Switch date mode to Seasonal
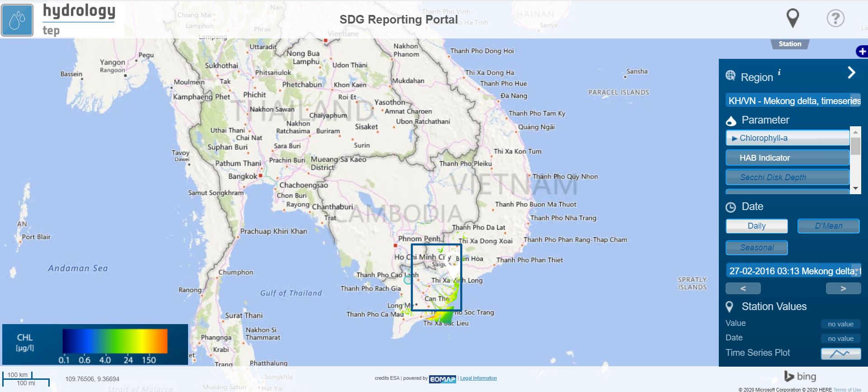 [x=756, y=248]
